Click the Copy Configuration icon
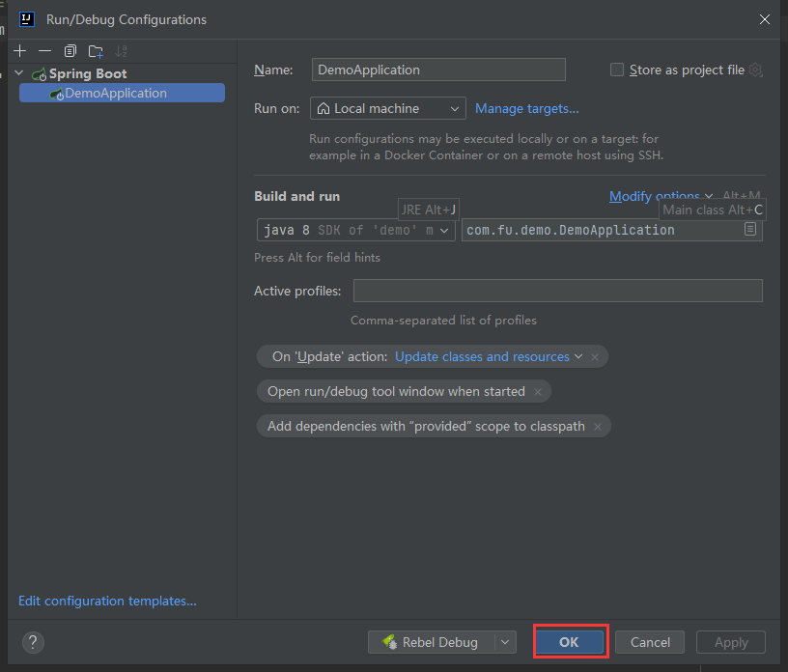The image size is (788, 672). tap(70, 50)
